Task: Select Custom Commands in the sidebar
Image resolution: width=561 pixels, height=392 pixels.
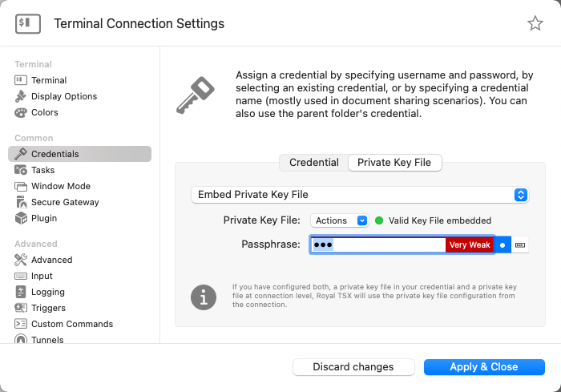Action: (x=71, y=324)
